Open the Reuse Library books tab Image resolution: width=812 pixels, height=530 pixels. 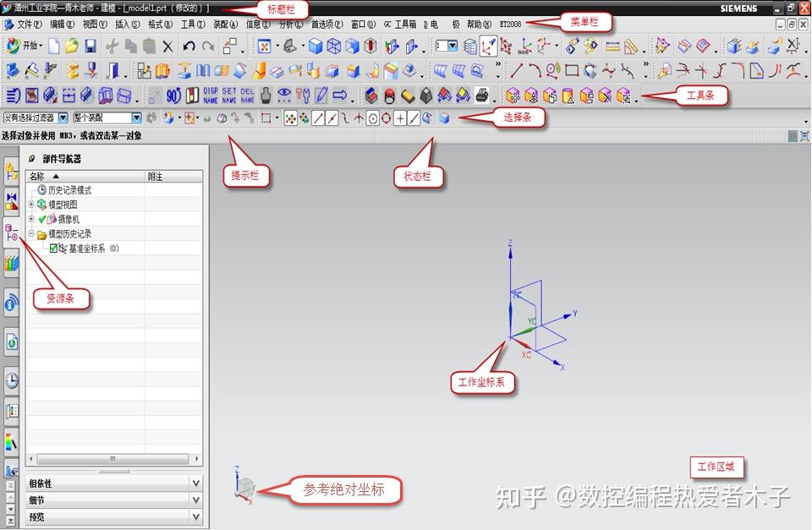pos(11,262)
